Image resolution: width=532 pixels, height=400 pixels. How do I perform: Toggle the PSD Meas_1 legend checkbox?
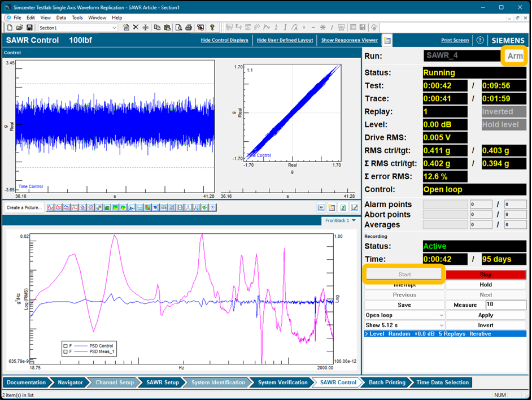(66, 352)
